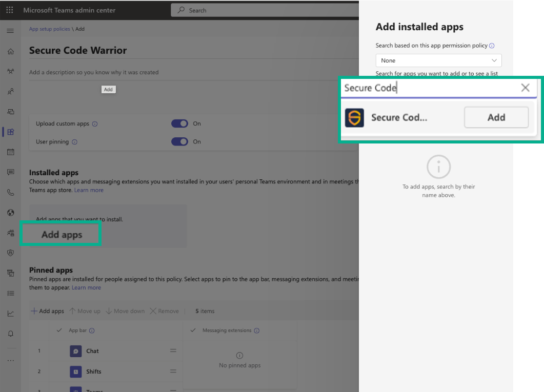Grab the reorder handle on the Shifts row
Image resolution: width=544 pixels, height=392 pixels.
point(173,371)
